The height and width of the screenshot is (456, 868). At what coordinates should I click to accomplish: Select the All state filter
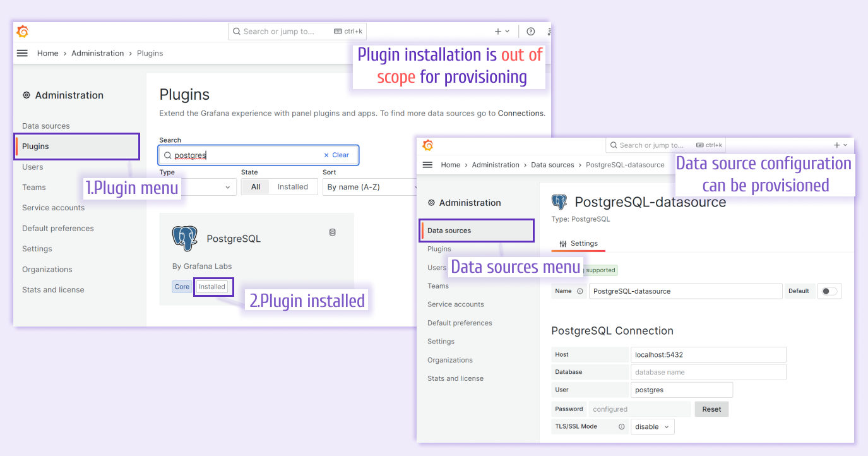pyautogui.click(x=256, y=187)
